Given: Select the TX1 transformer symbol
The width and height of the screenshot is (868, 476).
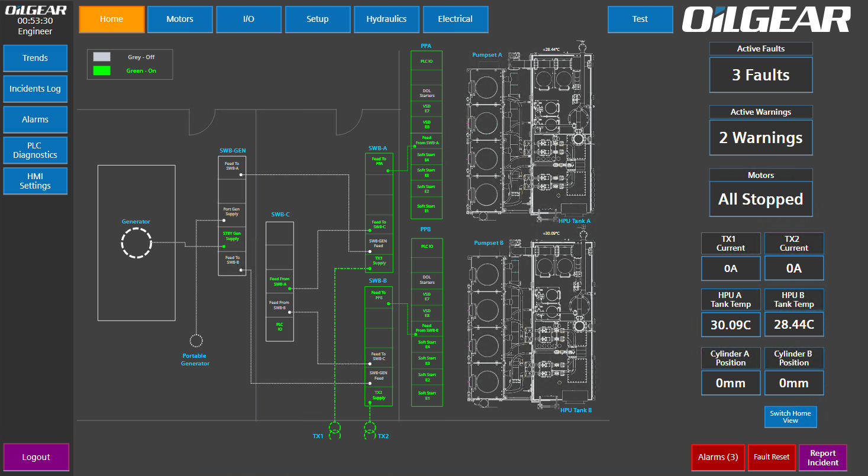Looking at the screenshot, I should click(x=335, y=429).
